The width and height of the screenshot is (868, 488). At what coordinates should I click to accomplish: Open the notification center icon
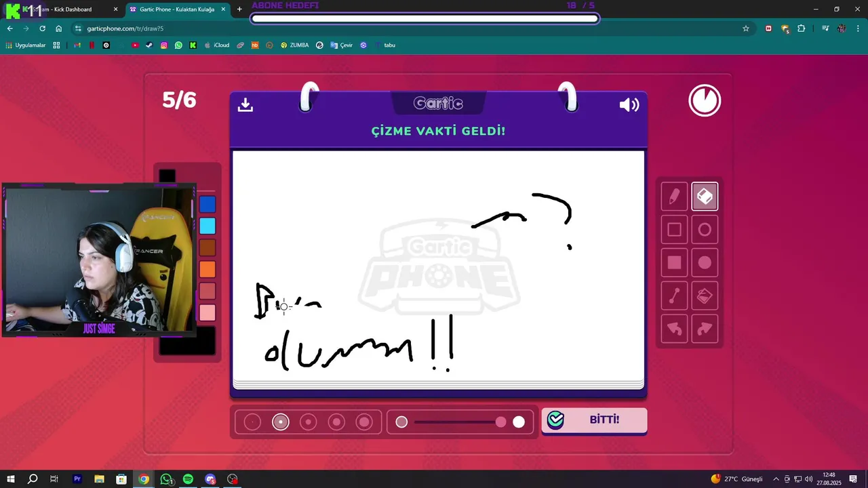[x=854, y=479]
